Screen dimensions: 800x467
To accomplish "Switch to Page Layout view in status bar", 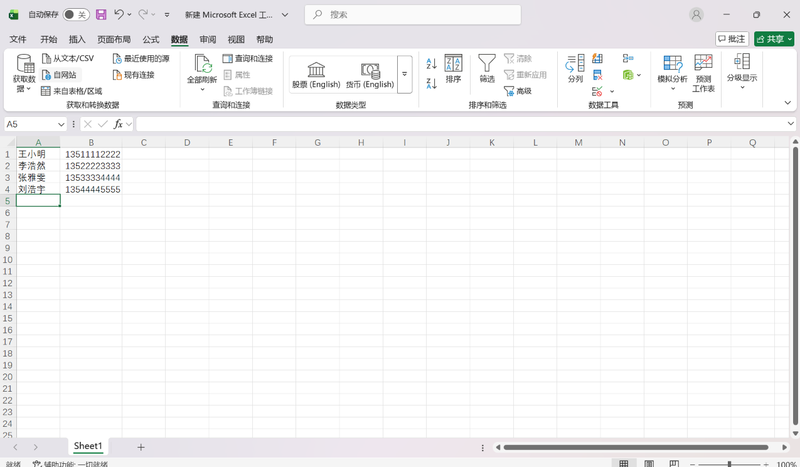I will [649, 463].
